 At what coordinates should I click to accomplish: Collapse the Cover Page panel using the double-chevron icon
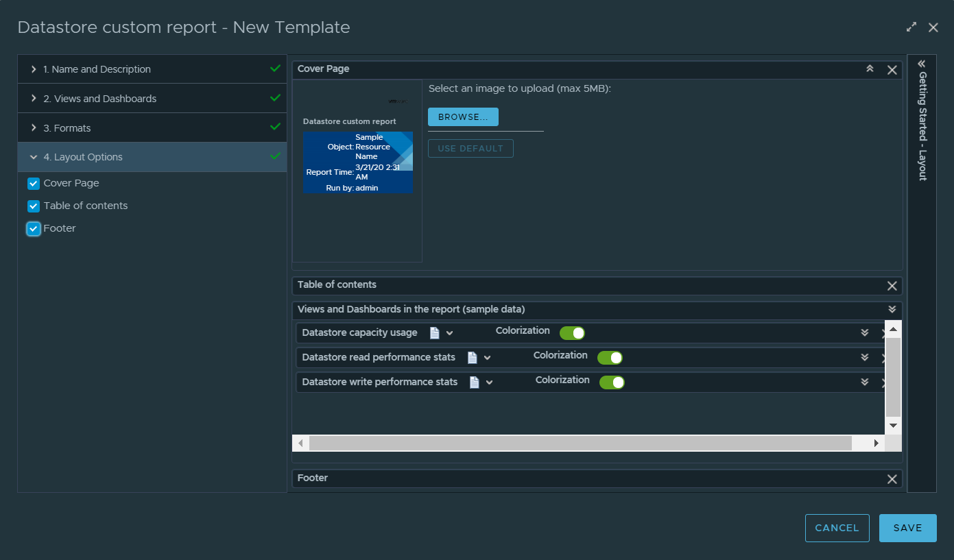[870, 69]
